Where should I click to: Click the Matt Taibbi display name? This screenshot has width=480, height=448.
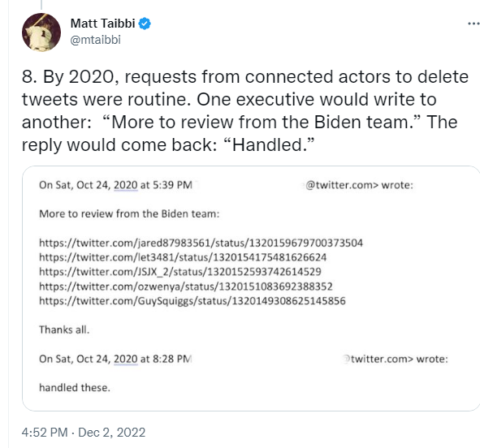(x=103, y=24)
